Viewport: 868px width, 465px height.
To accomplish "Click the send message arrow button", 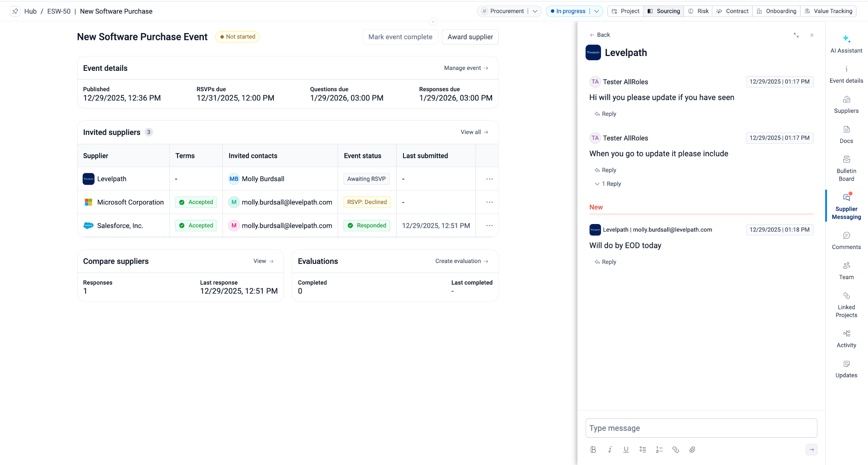I will pyautogui.click(x=811, y=450).
